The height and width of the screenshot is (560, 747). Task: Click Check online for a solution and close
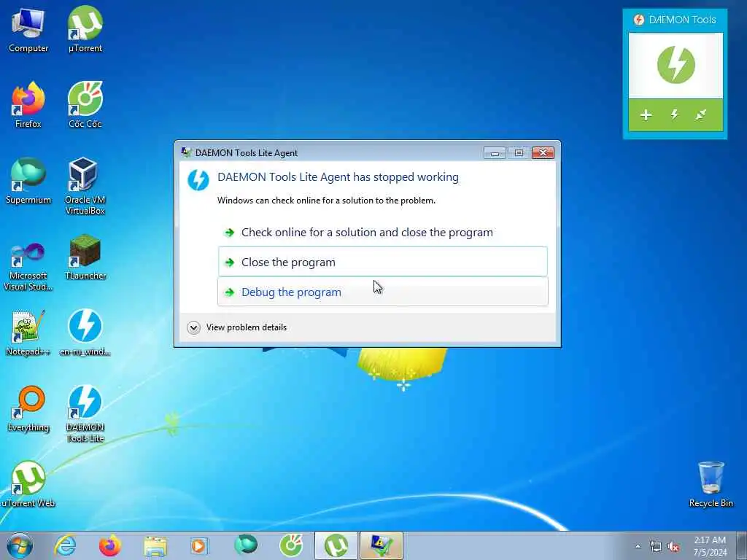click(382, 233)
